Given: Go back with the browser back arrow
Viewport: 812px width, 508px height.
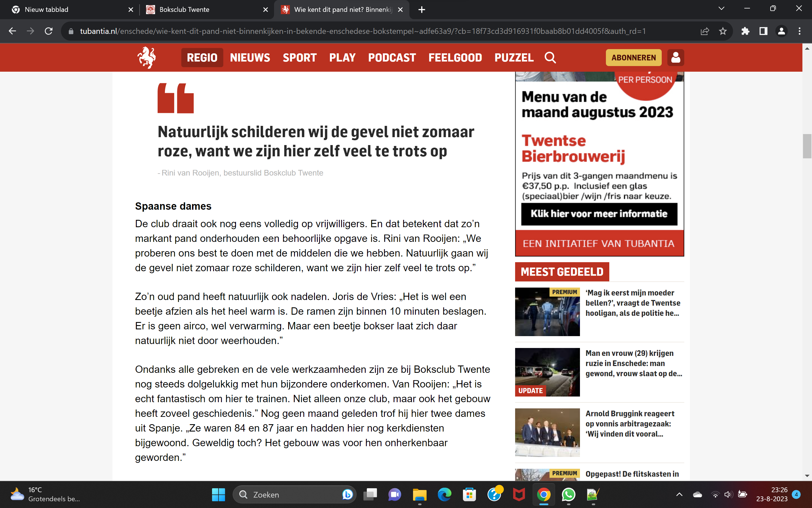Looking at the screenshot, I should [x=12, y=31].
